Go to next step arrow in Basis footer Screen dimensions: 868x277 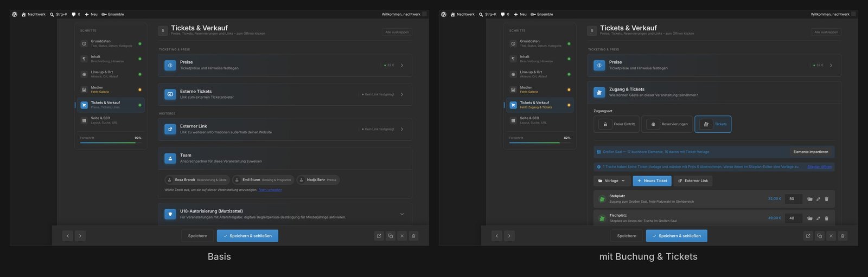click(x=80, y=236)
